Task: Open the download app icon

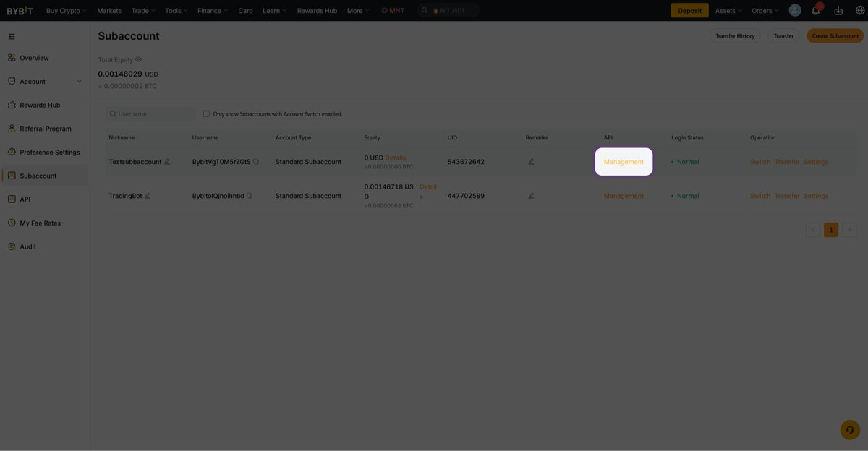Action: tap(838, 10)
